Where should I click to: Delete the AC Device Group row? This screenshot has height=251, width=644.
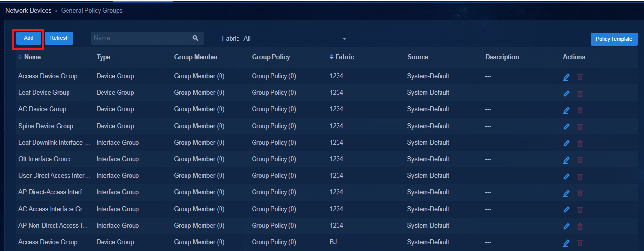(x=580, y=110)
